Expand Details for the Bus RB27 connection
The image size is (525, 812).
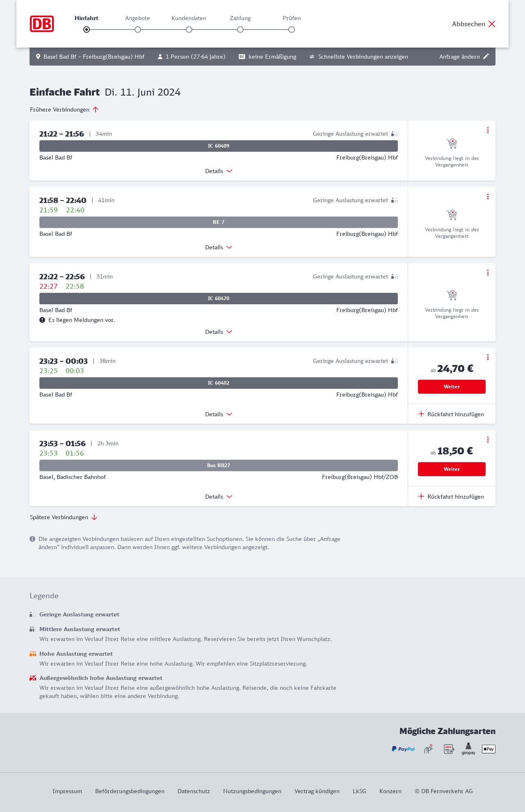tap(219, 497)
